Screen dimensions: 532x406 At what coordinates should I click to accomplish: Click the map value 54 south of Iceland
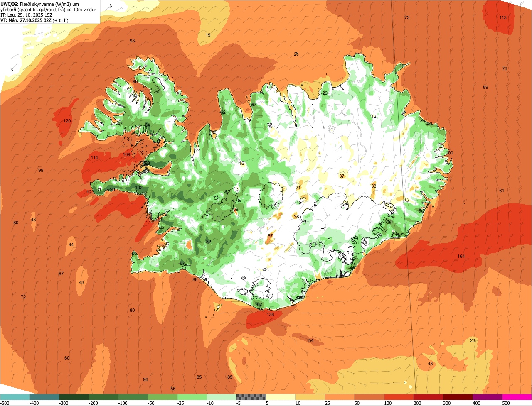pos(311,341)
